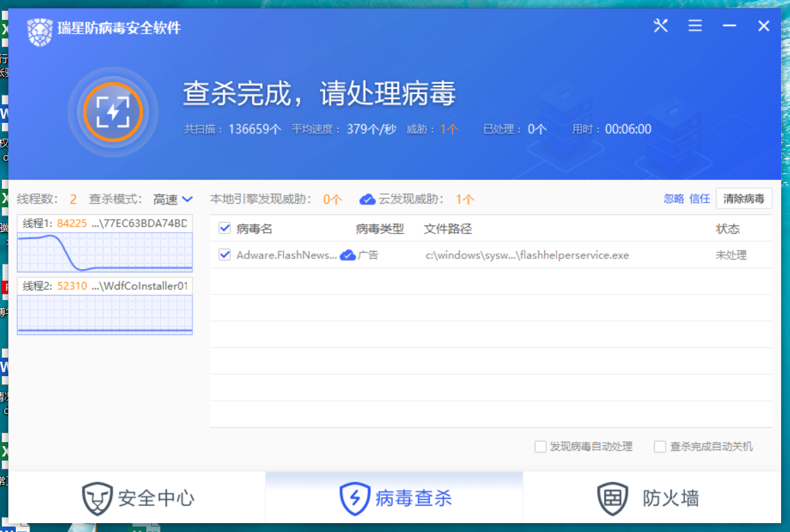Click the 共扫描 136659个 statistic
Viewport: 790px width, 532px height.
click(233, 129)
